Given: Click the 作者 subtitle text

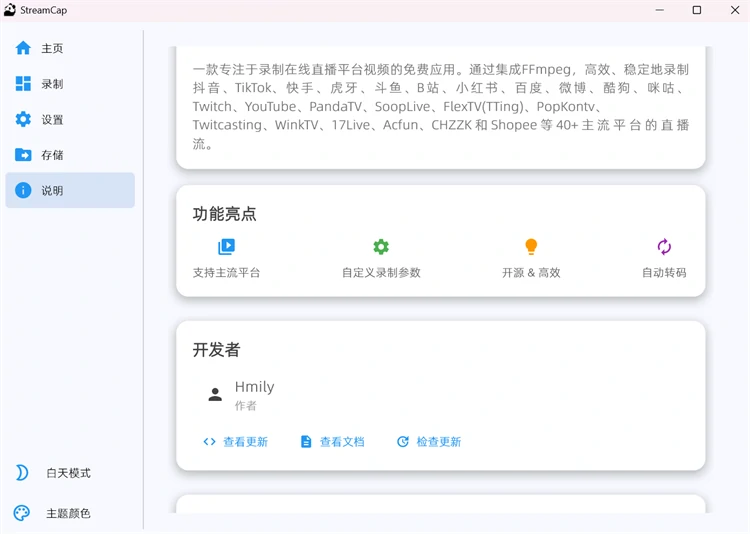Looking at the screenshot, I should click(246, 406).
